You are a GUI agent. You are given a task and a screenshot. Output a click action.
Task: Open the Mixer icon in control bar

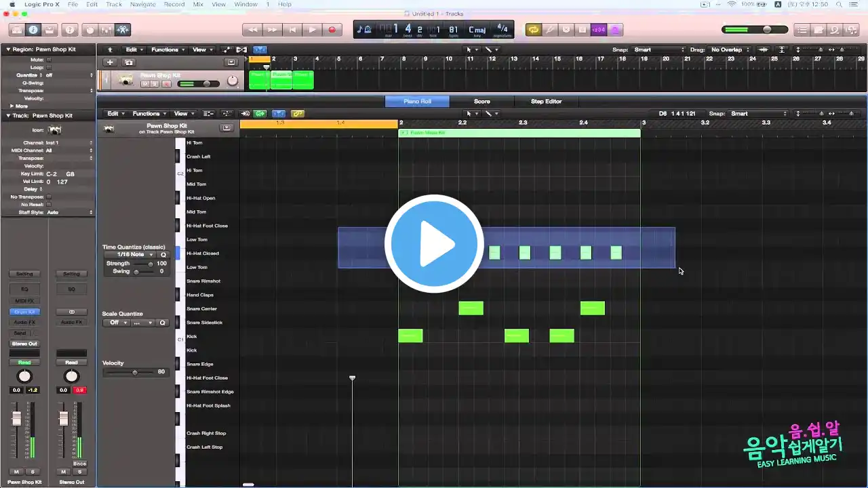click(106, 30)
